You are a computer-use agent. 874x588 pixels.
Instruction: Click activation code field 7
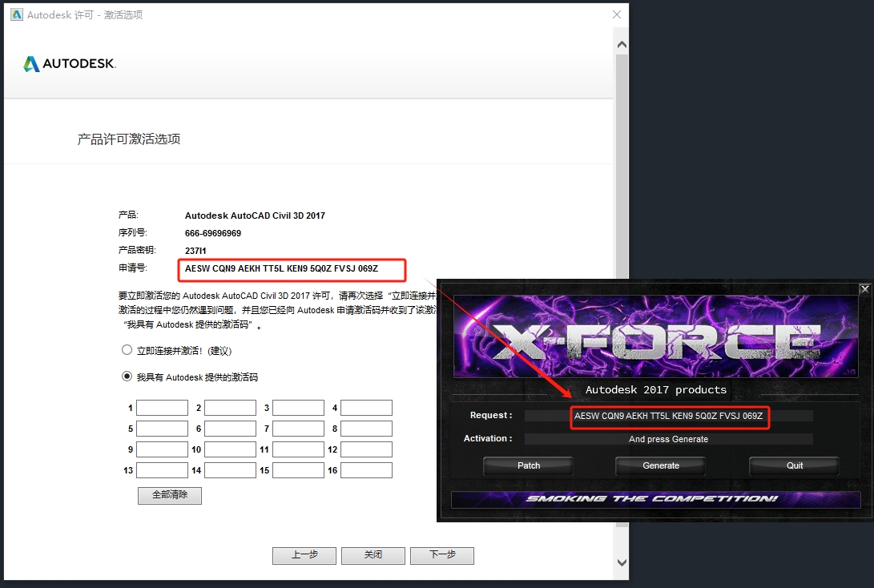298,429
